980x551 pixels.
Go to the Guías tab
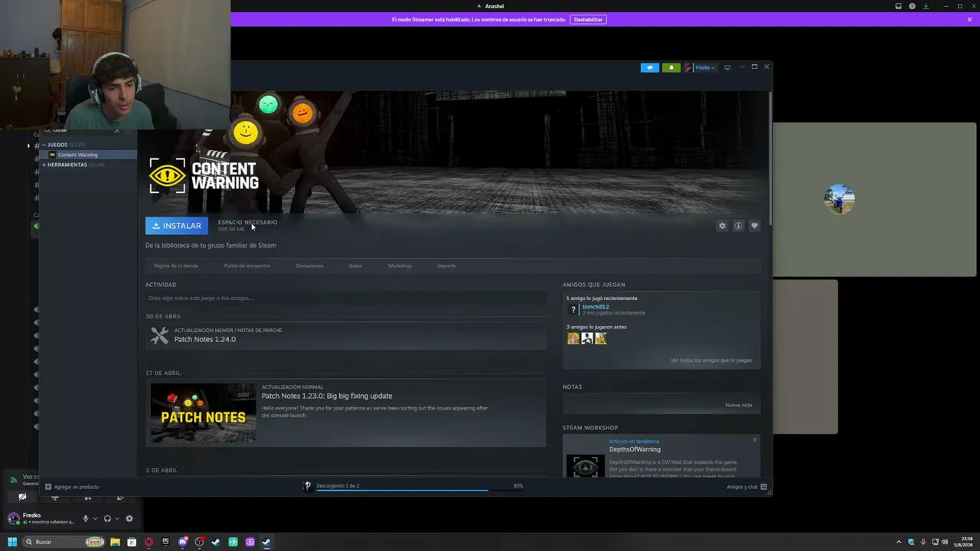(x=355, y=266)
